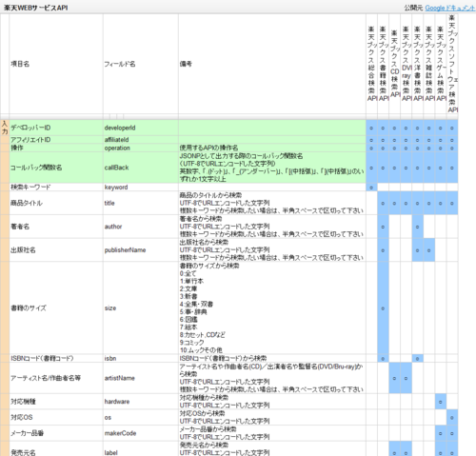The height and width of the screenshot is (456, 476).
Task: Click the os row's blue marker cell
Action: (452, 418)
